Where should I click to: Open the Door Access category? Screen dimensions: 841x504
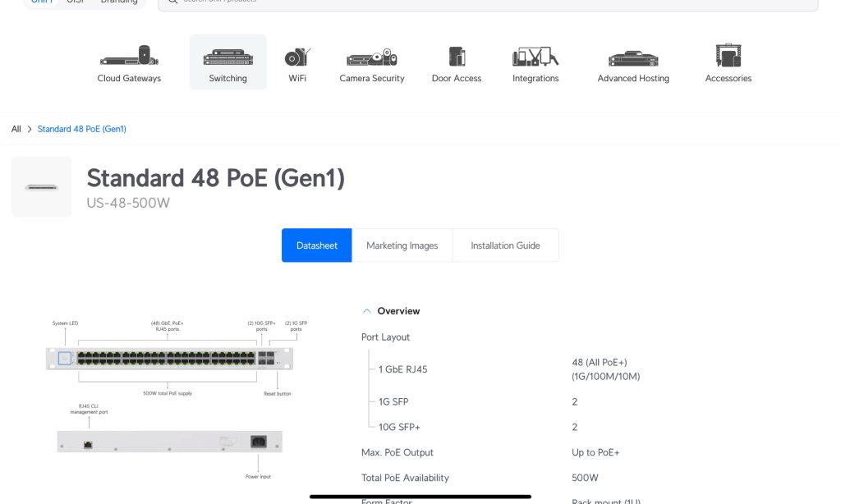(457, 63)
